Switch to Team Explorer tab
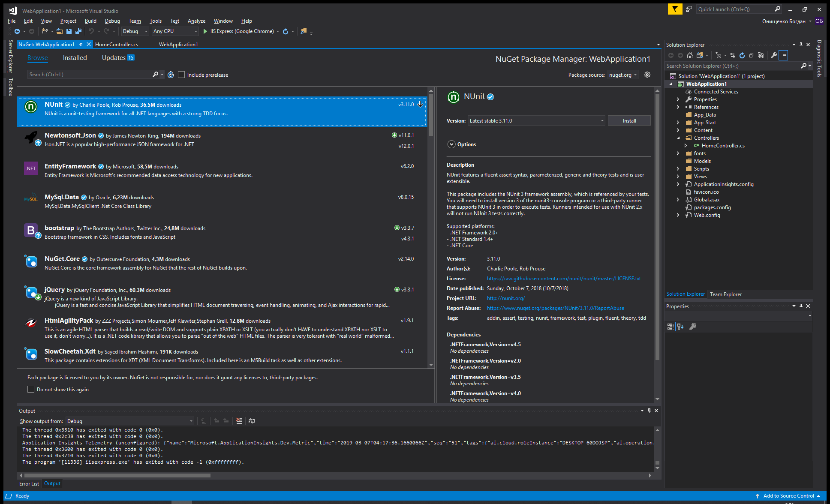This screenshot has height=504, width=830. [x=725, y=294]
